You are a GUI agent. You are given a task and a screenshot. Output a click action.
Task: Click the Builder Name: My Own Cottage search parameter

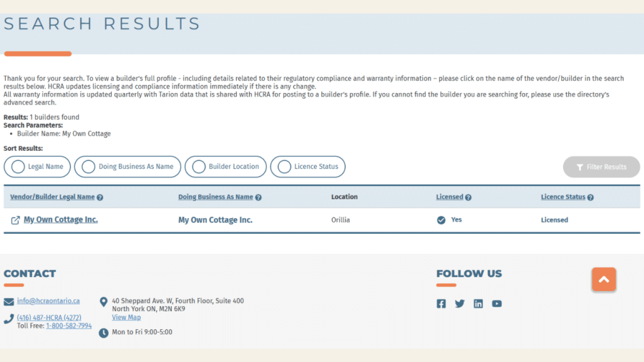coord(64,134)
